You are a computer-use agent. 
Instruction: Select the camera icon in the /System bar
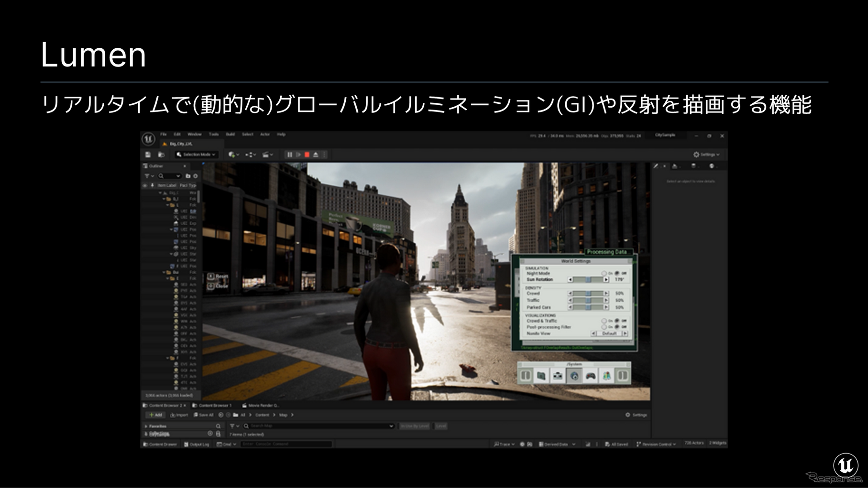[x=558, y=377]
